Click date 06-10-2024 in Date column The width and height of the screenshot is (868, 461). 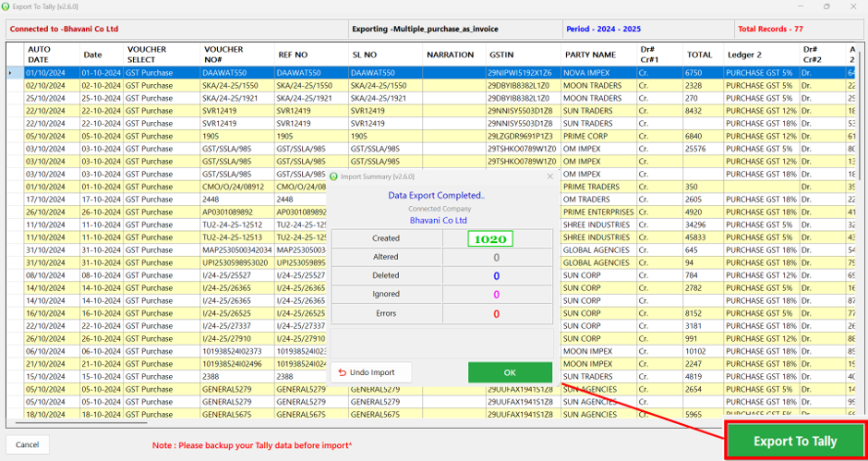[102, 351]
